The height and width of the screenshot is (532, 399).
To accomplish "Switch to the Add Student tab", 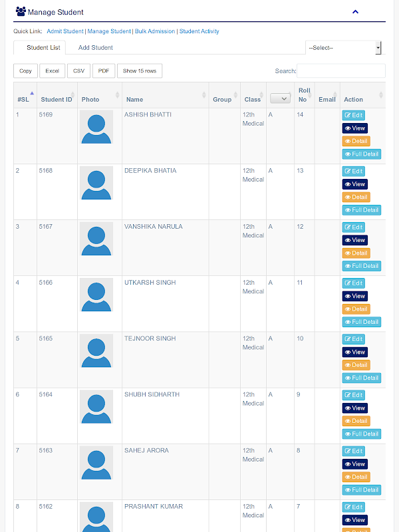I will click(95, 47).
